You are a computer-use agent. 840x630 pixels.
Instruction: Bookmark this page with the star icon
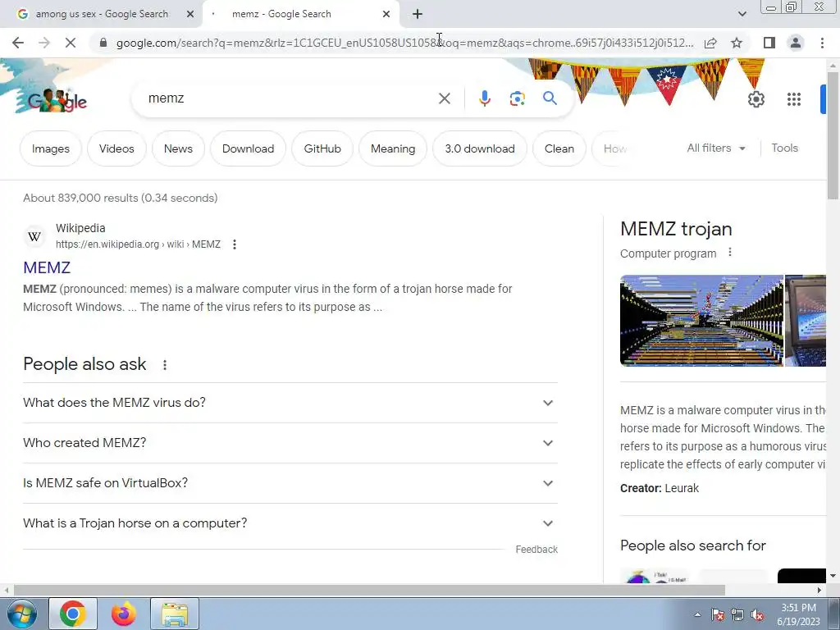737,43
